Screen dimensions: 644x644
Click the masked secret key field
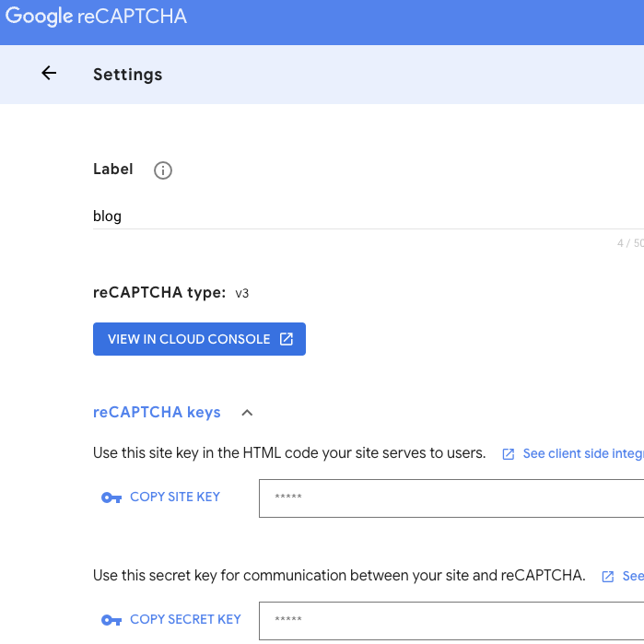(451, 621)
